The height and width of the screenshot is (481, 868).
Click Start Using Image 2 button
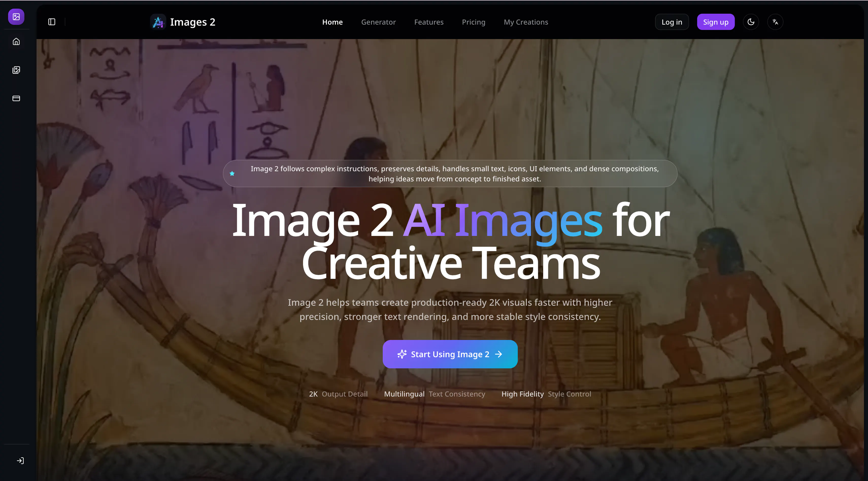[x=450, y=354]
